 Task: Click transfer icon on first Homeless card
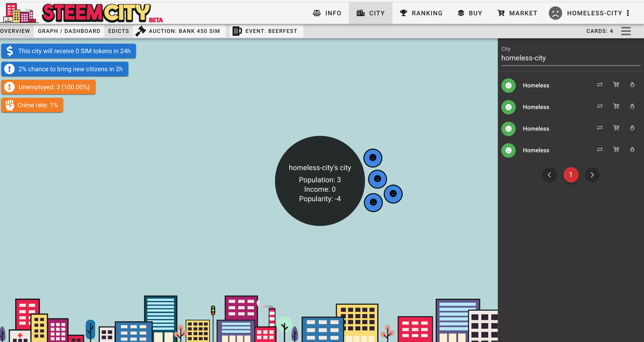[x=599, y=85]
